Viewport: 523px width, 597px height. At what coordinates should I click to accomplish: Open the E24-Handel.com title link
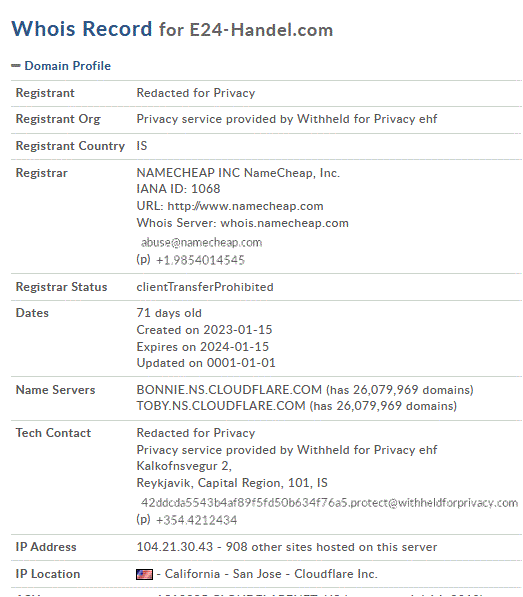261,30
